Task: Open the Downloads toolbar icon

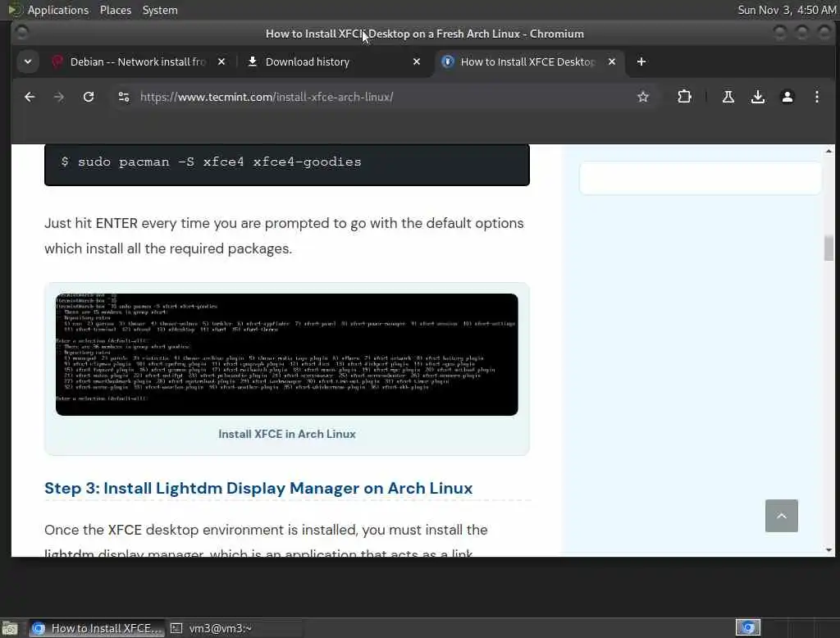Action: (757, 97)
